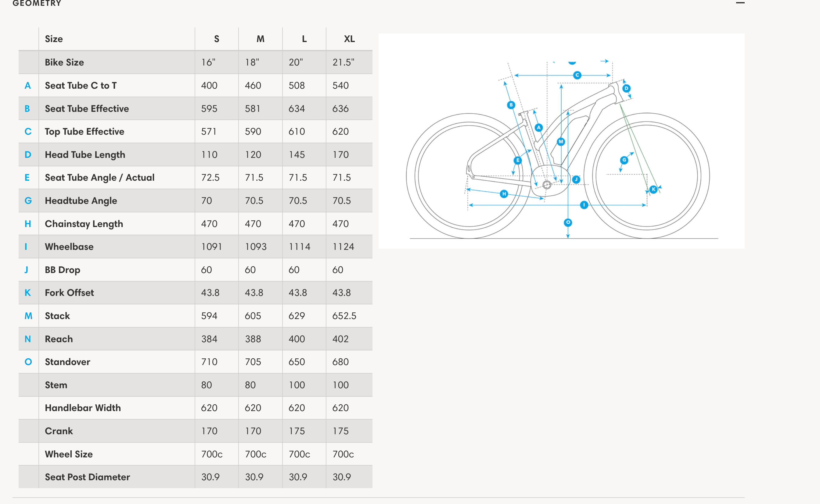Click the A seat tube marker on diagram

[538, 128]
